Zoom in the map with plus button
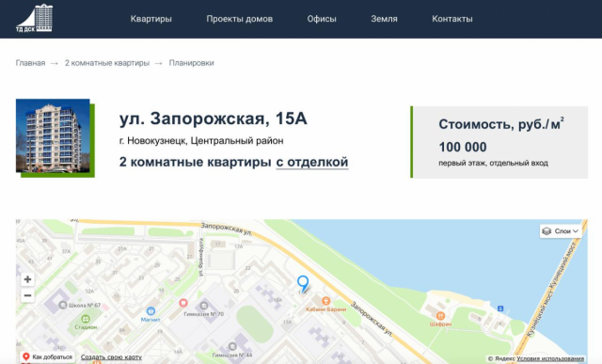This screenshot has width=602, height=364. pos(27,279)
